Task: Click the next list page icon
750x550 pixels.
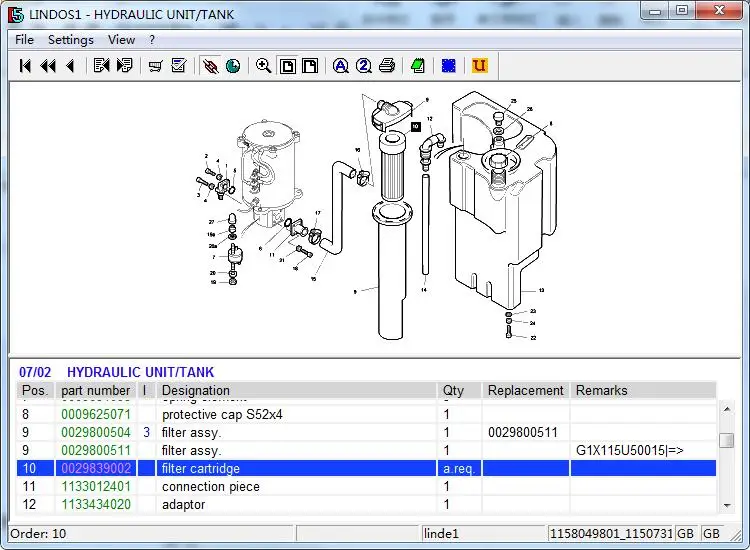Action: point(124,66)
